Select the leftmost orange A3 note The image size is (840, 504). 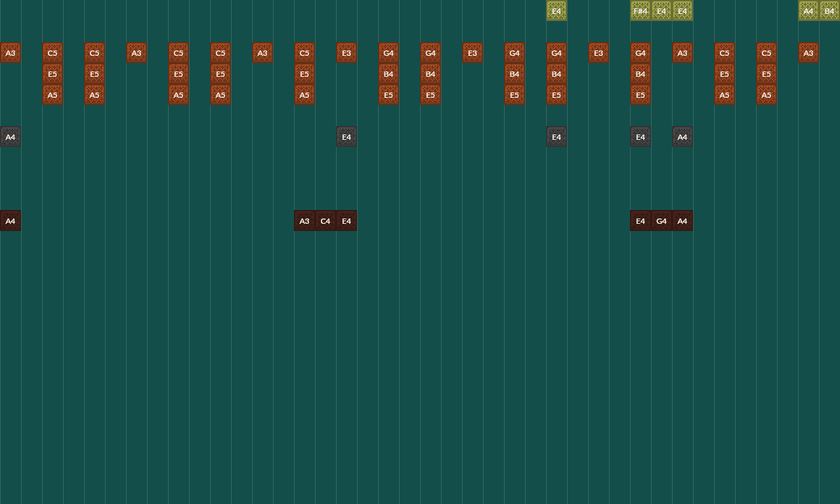(x=10, y=52)
